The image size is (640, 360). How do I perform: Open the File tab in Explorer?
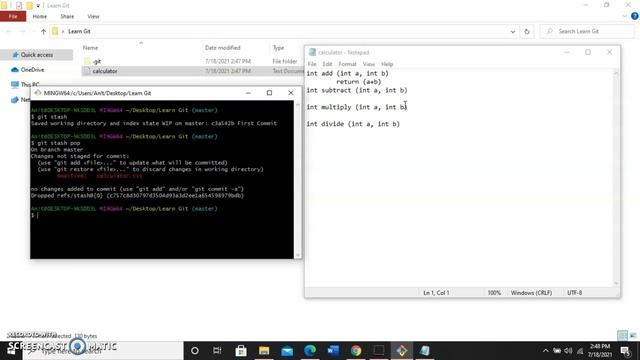click(13, 16)
